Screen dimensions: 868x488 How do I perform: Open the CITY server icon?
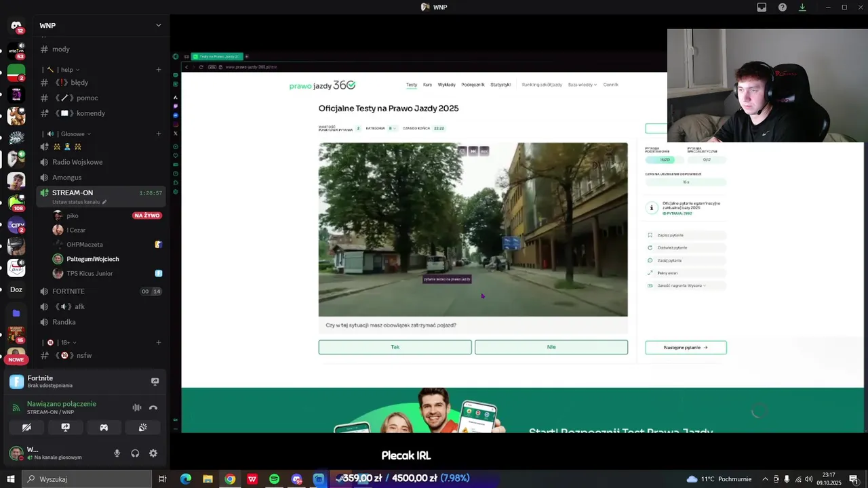coord(16,224)
